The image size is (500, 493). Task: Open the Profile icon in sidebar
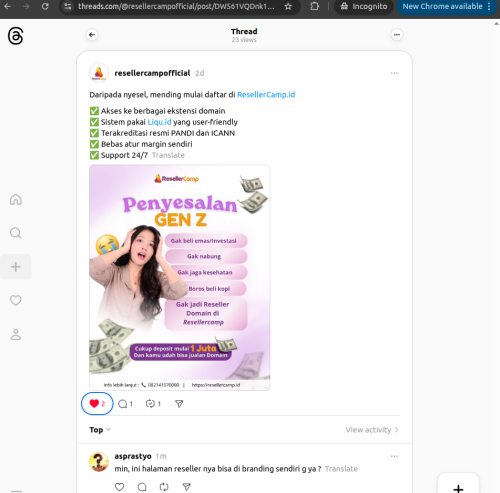pos(16,334)
